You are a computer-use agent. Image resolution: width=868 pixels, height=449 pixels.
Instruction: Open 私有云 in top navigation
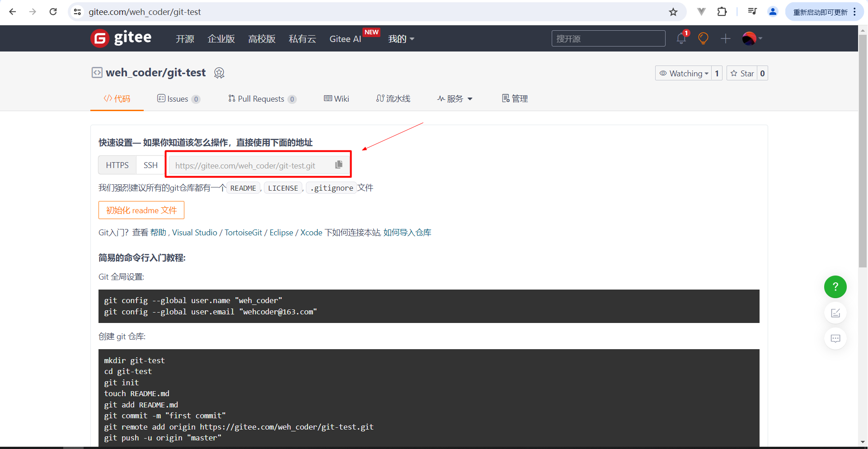click(x=302, y=39)
